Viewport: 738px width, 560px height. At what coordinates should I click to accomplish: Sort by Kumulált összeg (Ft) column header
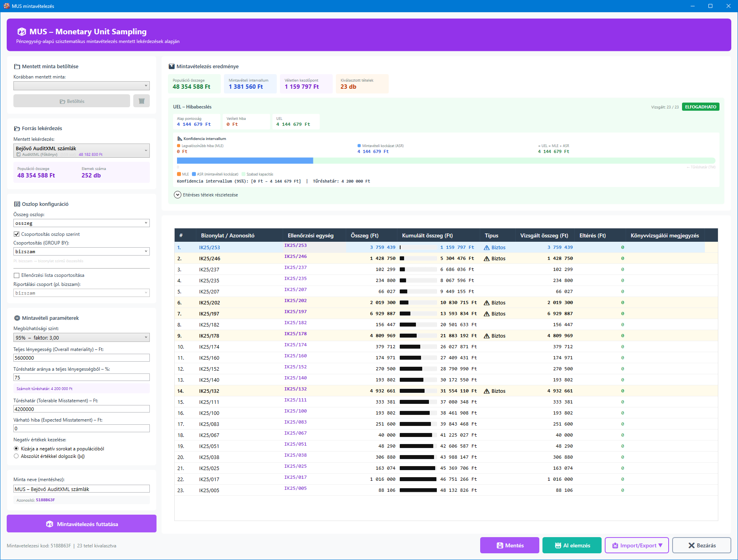click(x=427, y=235)
